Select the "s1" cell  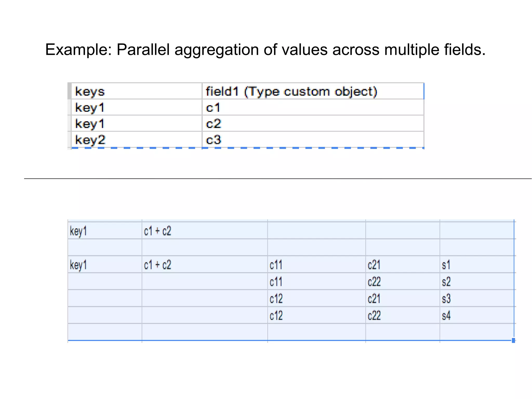[x=477, y=265]
